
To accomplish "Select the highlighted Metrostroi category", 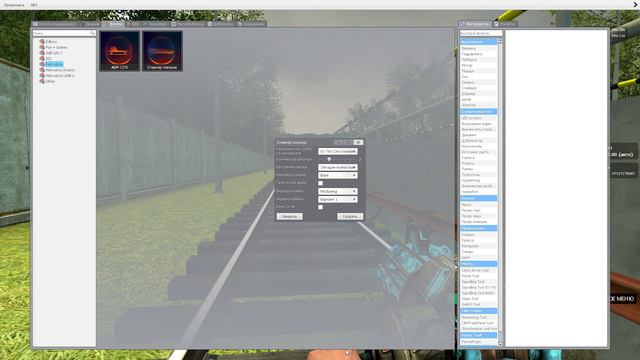I will 54,64.
